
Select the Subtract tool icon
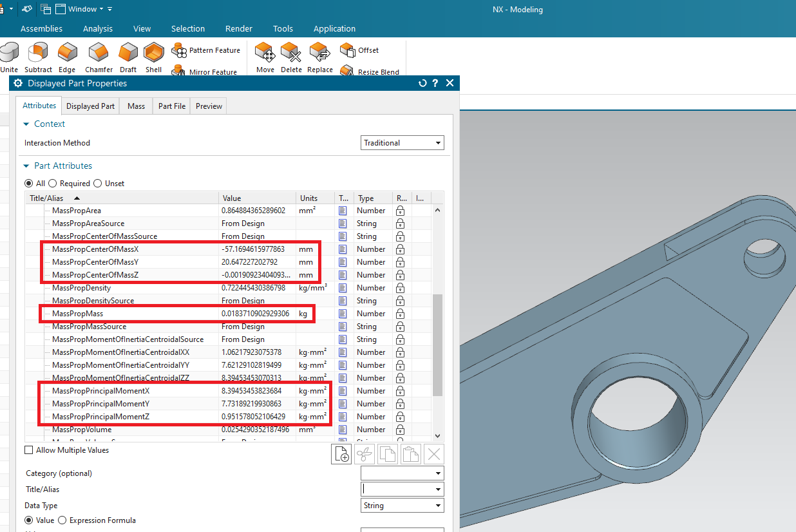[x=39, y=52]
